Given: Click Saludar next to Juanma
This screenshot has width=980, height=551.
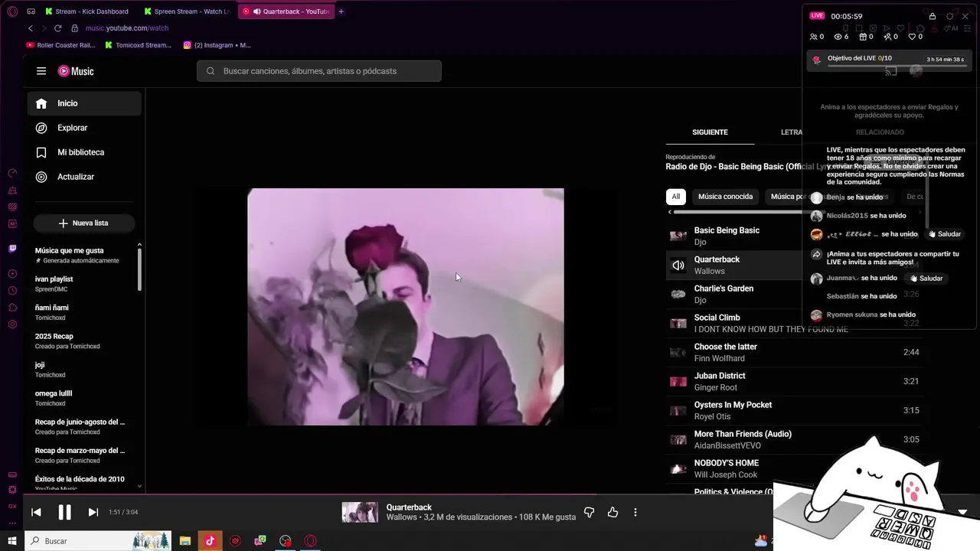Looking at the screenshot, I should 926,279.
